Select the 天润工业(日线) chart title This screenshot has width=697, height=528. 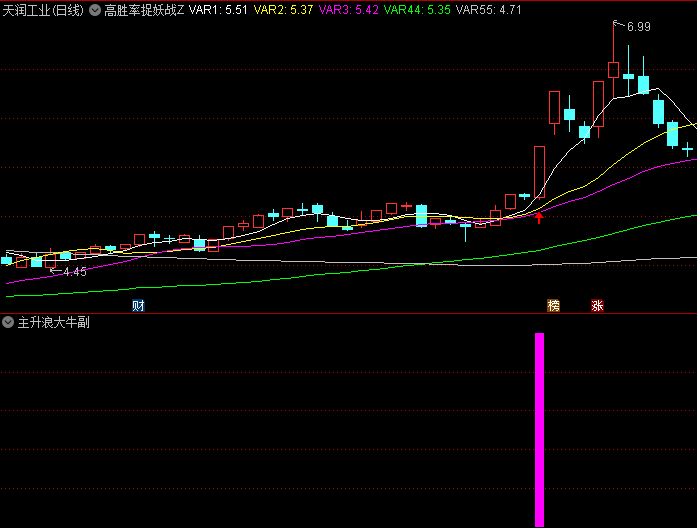(43, 10)
